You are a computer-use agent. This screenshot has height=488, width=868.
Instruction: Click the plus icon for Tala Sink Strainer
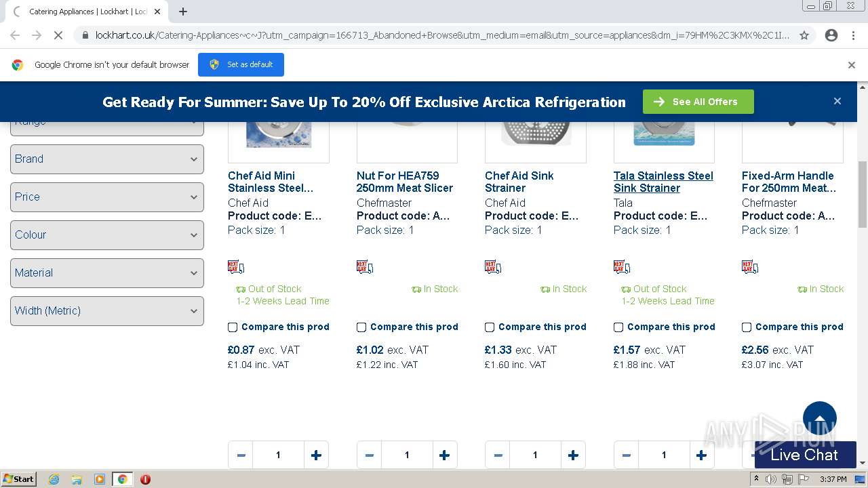701,455
